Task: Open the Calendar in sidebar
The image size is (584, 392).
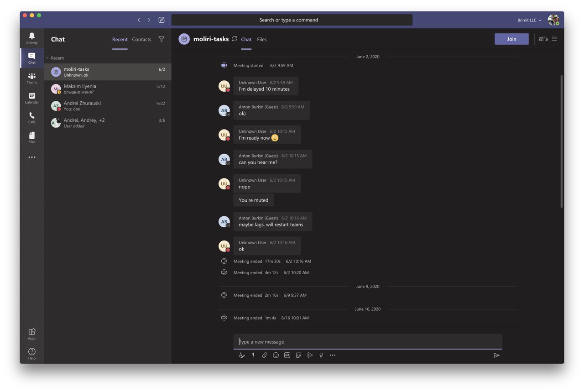Action: coord(32,98)
